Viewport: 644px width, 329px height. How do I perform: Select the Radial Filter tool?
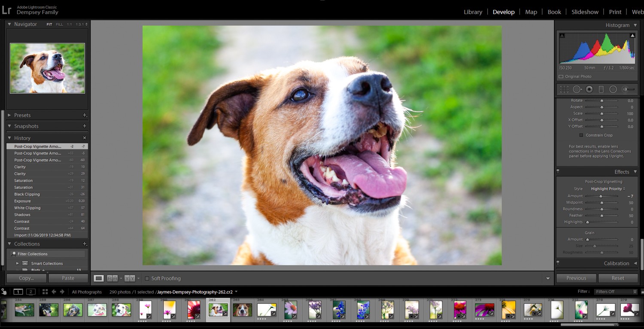[x=613, y=89]
